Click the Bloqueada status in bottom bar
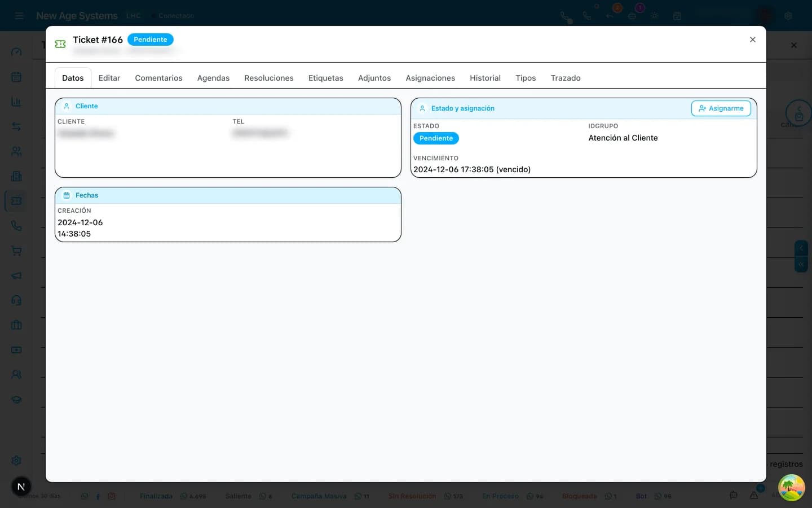Viewport: 812px width, 508px height. pyautogui.click(x=579, y=496)
